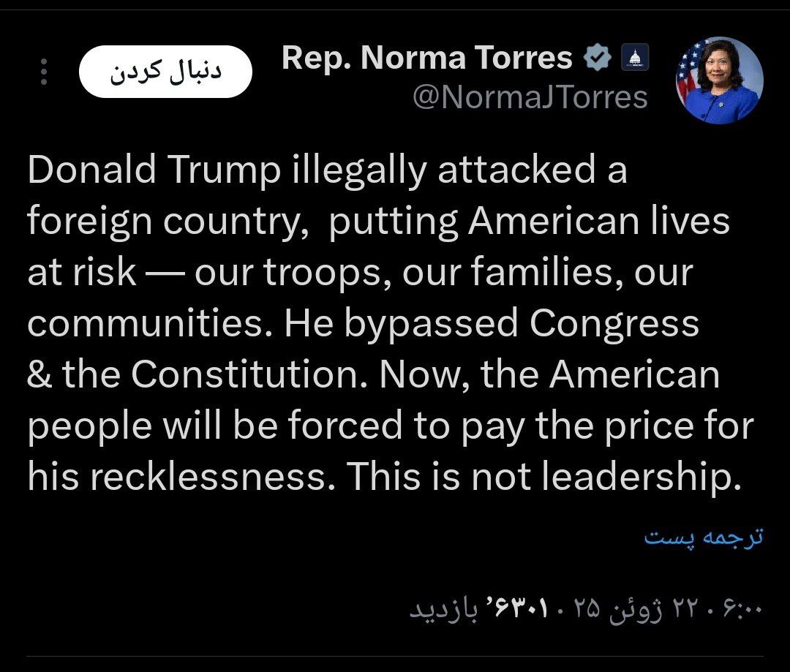The height and width of the screenshot is (672, 790).
Task: Open Norma Torres's profile picture
Action: 719,80
